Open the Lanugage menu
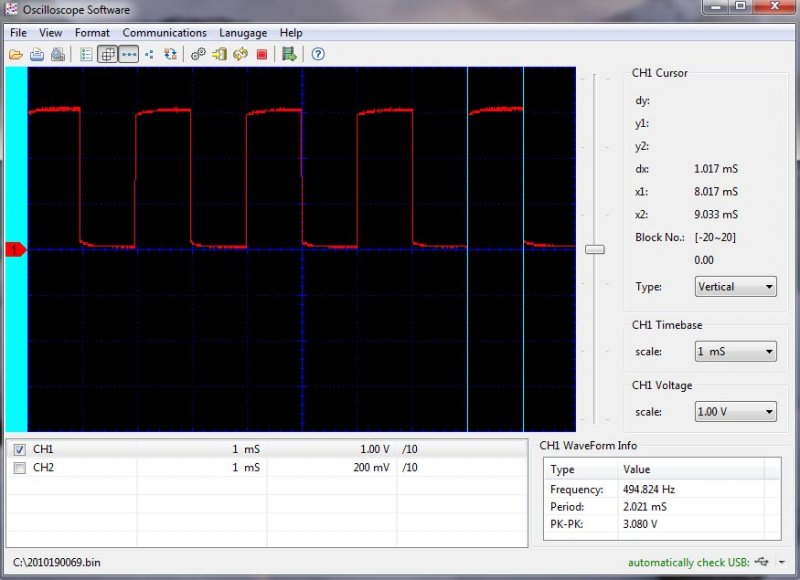The width and height of the screenshot is (800, 580). [243, 33]
